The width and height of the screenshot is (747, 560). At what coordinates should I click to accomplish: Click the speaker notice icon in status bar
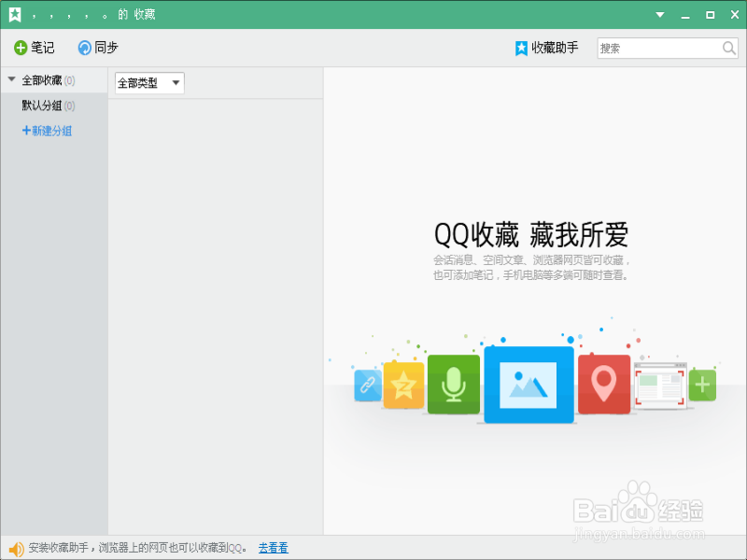click(x=16, y=549)
